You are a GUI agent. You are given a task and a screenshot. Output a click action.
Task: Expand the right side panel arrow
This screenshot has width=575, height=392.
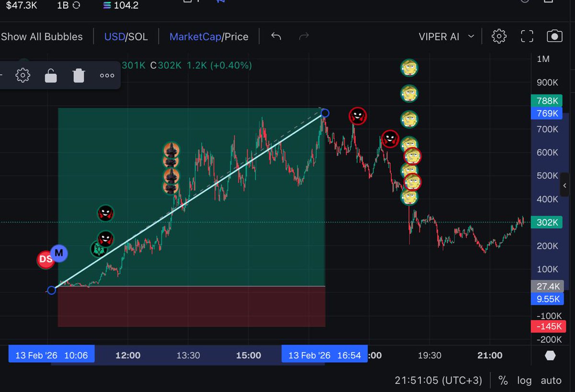[x=564, y=185]
